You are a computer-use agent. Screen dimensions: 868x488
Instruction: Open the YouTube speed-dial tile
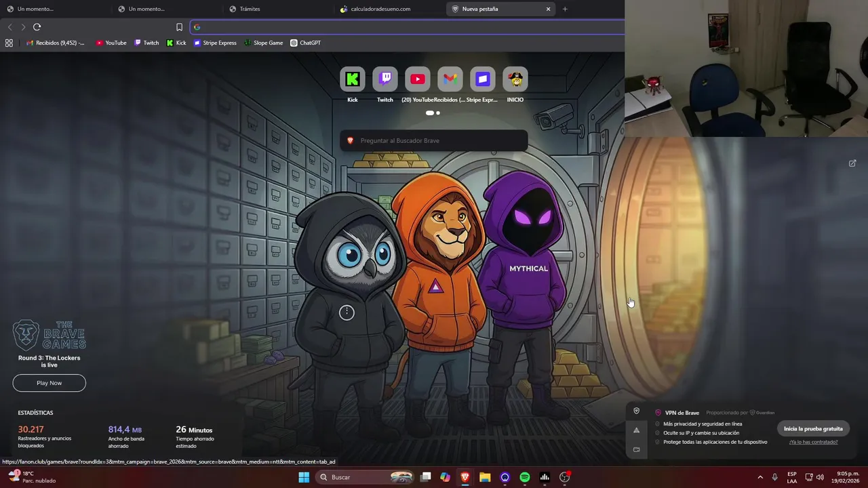(418, 79)
